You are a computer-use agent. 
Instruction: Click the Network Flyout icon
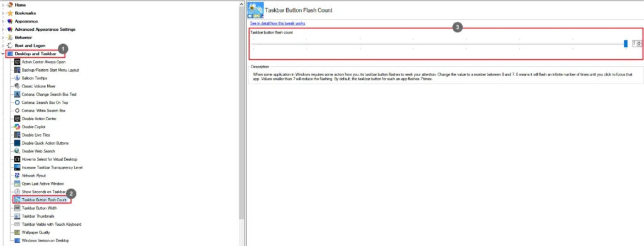17,176
